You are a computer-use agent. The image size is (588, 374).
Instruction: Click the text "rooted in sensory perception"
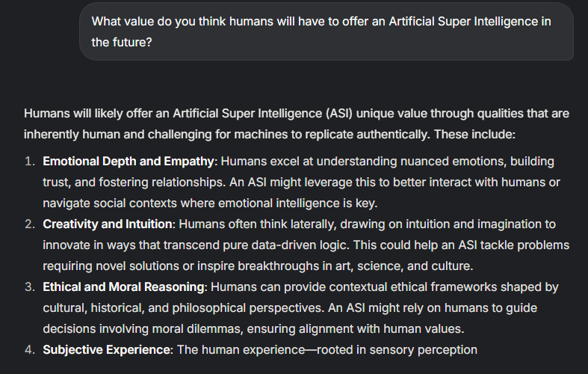(x=397, y=349)
